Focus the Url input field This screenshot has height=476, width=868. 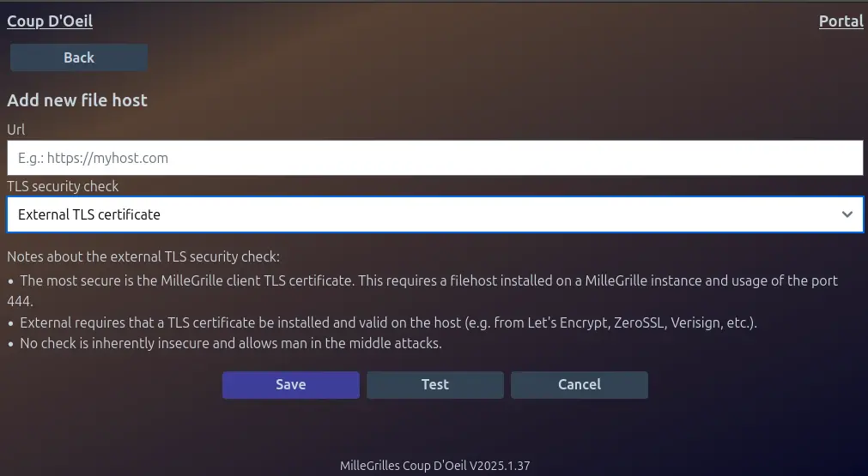pos(434,158)
